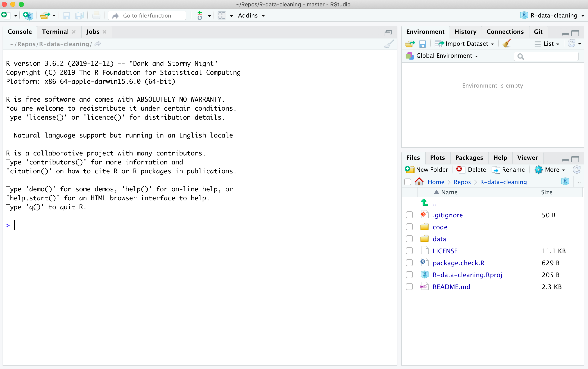588x369 pixels.
Task: Click the New Project icon in toolbar
Action: [x=28, y=16]
